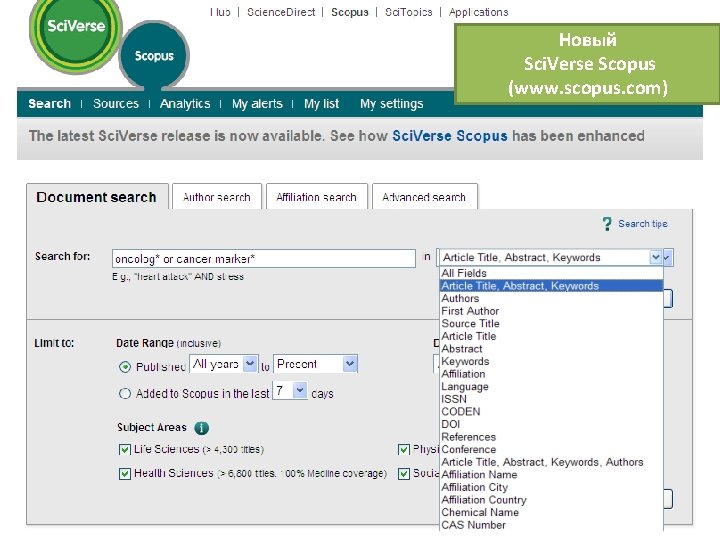720x540 pixels.
Task: Open My alerts menu item
Action: coord(257,104)
